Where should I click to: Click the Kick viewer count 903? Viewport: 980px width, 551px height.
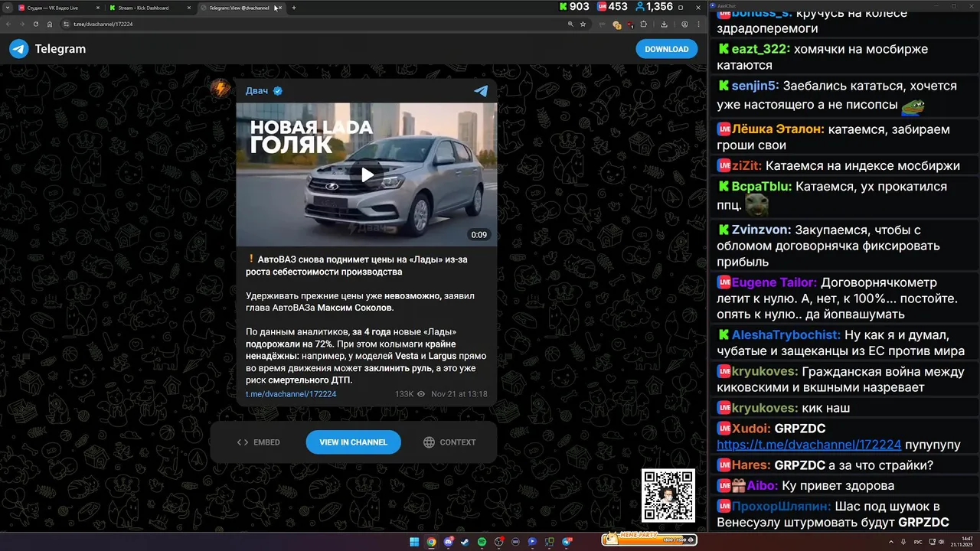pyautogui.click(x=574, y=7)
